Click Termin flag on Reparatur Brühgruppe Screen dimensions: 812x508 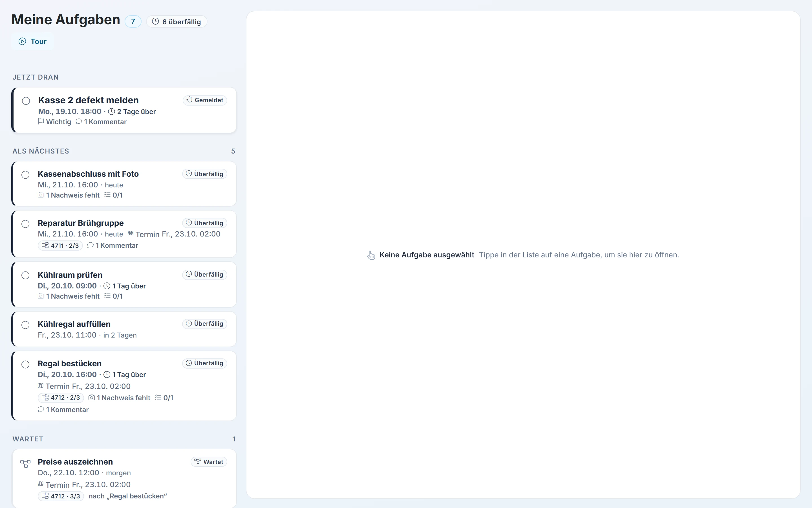pos(174,234)
